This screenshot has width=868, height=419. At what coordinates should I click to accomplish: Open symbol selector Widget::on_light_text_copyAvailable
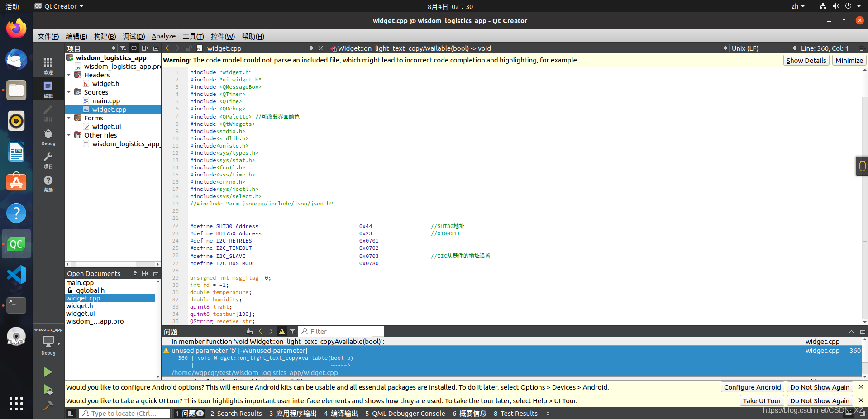pyautogui.click(x=529, y=48)
